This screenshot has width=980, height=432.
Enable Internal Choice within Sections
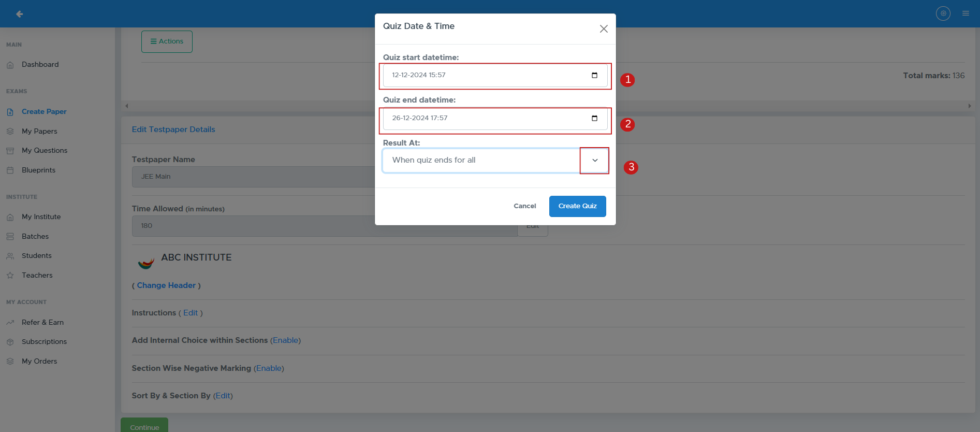(285, 340)
